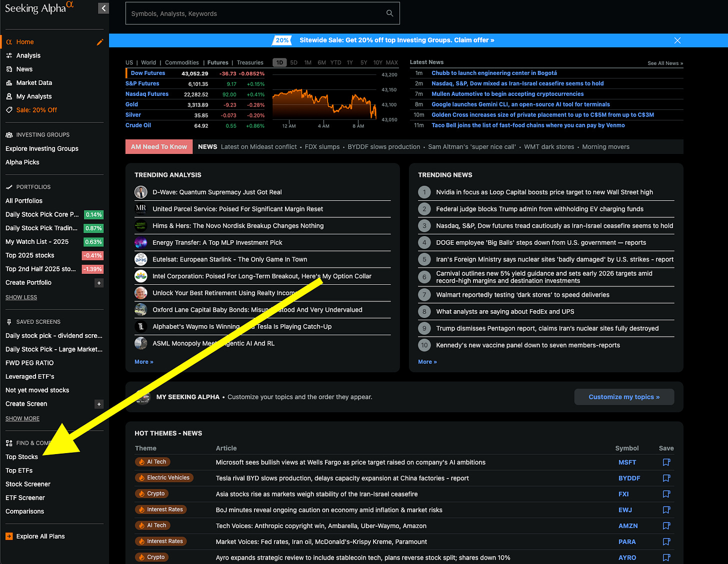
Task: Click the pencil edit icon beside Home
Action: pyautogui.click(x=100, y=42)
